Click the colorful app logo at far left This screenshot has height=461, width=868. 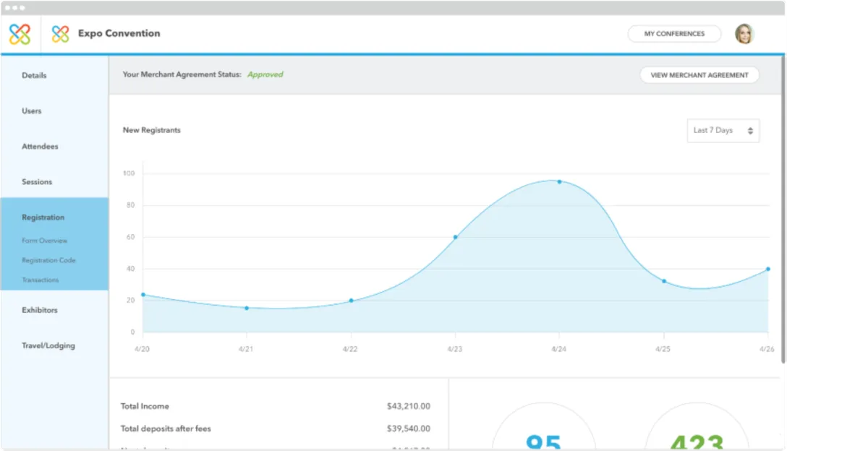tap(20, 34)
